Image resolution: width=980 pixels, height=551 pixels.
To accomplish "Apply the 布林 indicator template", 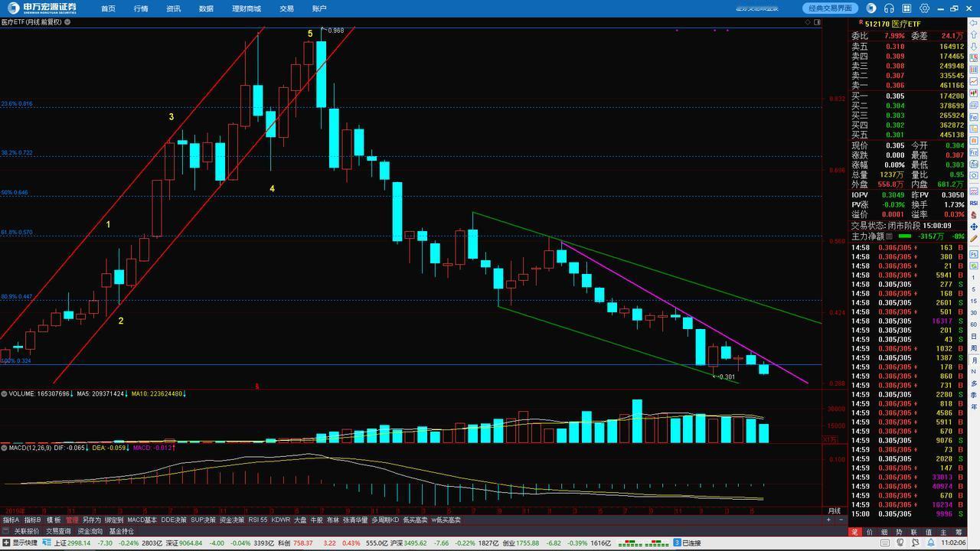I will (332, 520).
